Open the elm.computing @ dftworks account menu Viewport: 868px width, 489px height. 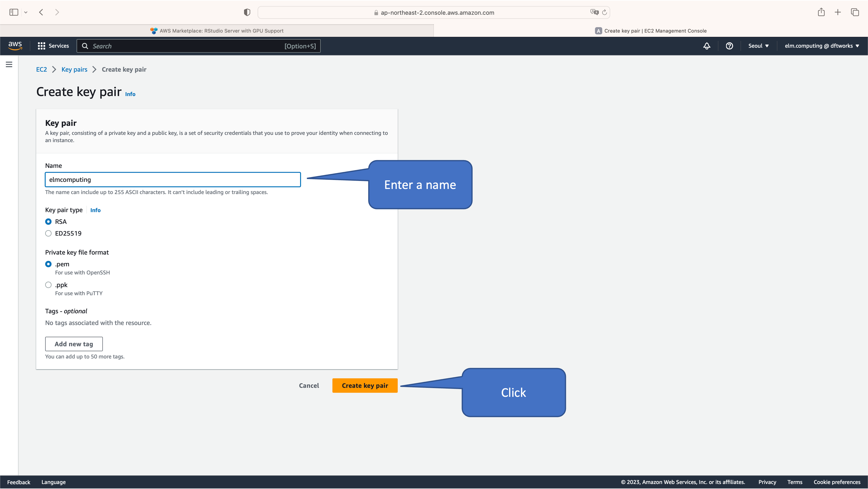[x=822, y=46]
